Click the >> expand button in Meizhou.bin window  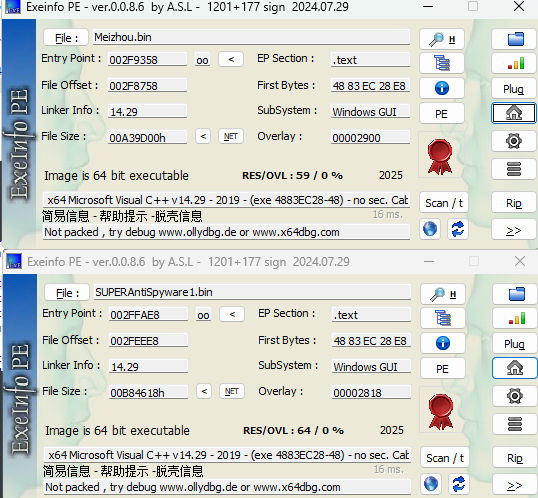pos(514,230)
